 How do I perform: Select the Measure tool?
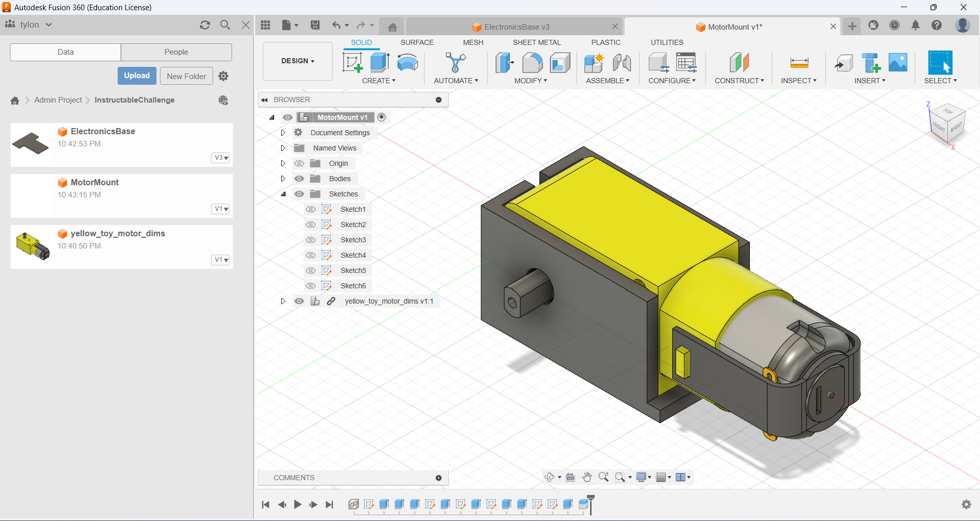[799, 63]
